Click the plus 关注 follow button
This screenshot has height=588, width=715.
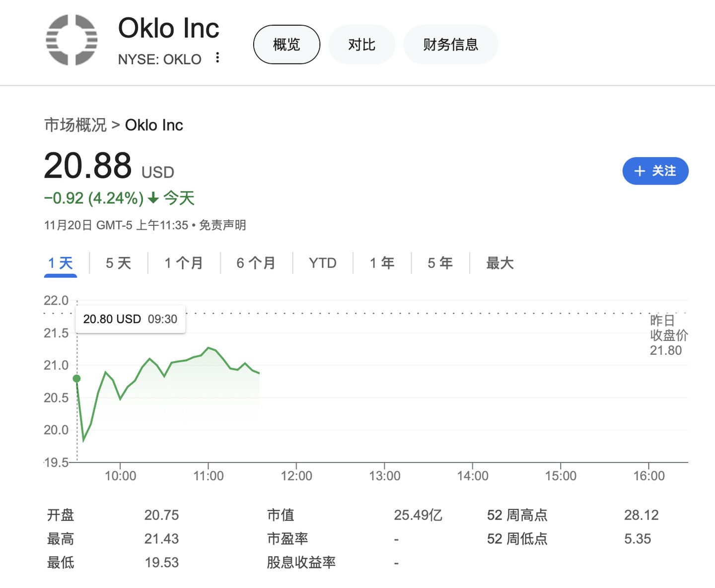click(655, 171)
